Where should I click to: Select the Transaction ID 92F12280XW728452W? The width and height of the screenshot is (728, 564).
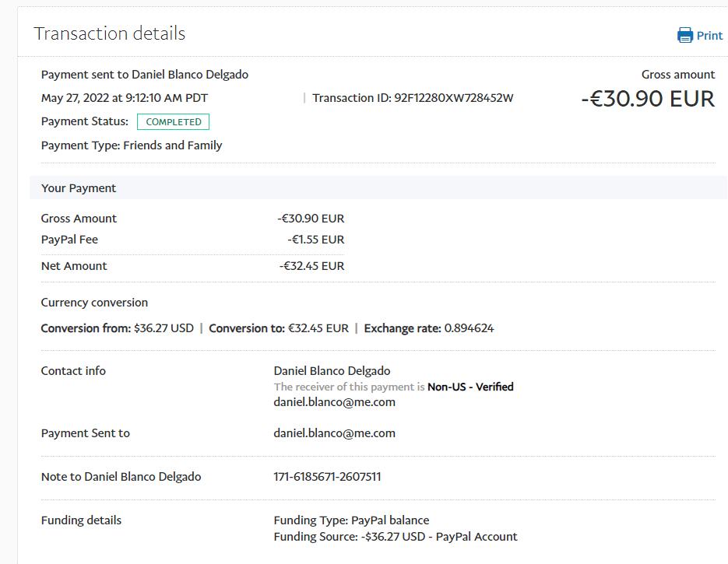tap(454, 98)
